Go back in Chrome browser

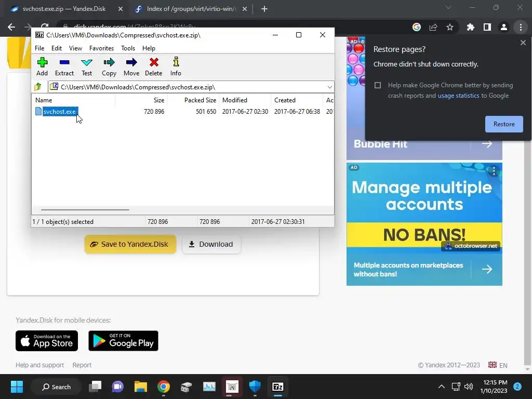pos(11,27)
